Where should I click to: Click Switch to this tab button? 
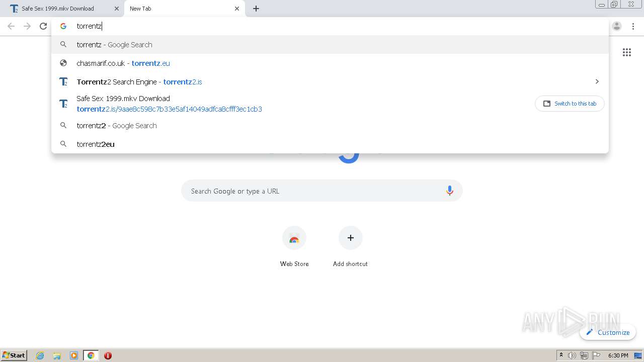click(x=570, y=104)
